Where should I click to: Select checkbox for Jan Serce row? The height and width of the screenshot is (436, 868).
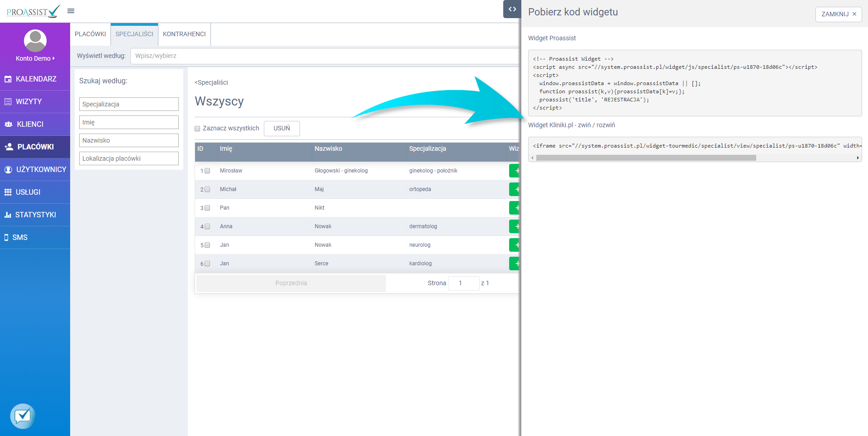(207, 264)
